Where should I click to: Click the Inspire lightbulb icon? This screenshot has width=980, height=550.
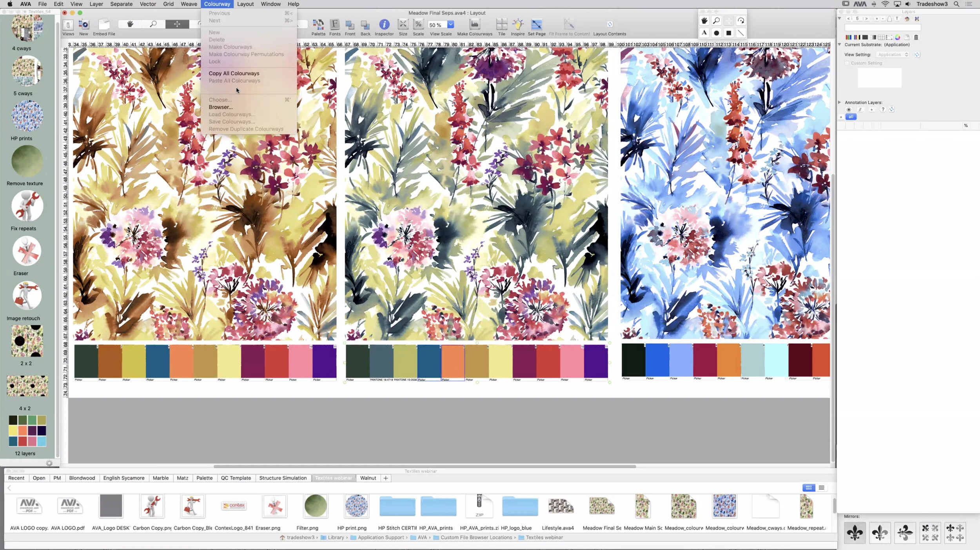tap(517, 25)
